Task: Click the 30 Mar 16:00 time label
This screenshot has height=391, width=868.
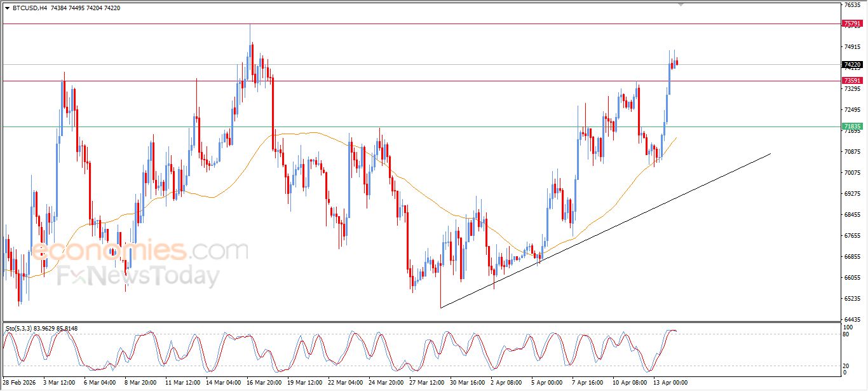Action: (468, 383)
